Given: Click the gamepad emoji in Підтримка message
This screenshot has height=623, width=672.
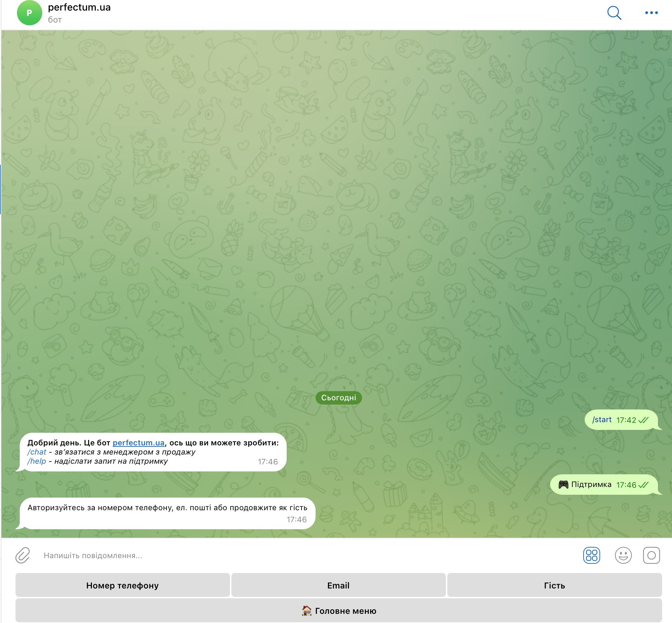Looking at the screenshot, I should point(564,485).
